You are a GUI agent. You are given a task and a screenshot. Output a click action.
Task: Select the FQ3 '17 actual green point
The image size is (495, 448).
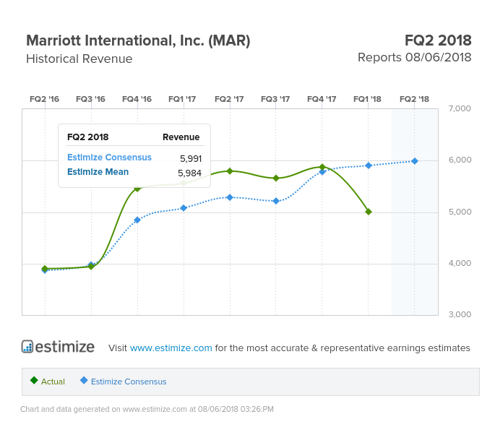(276, 178)
